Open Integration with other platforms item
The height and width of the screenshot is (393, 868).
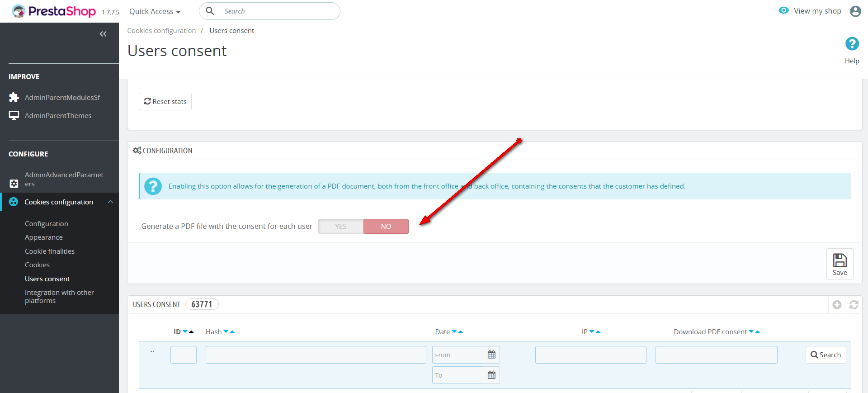coord(59,296)
